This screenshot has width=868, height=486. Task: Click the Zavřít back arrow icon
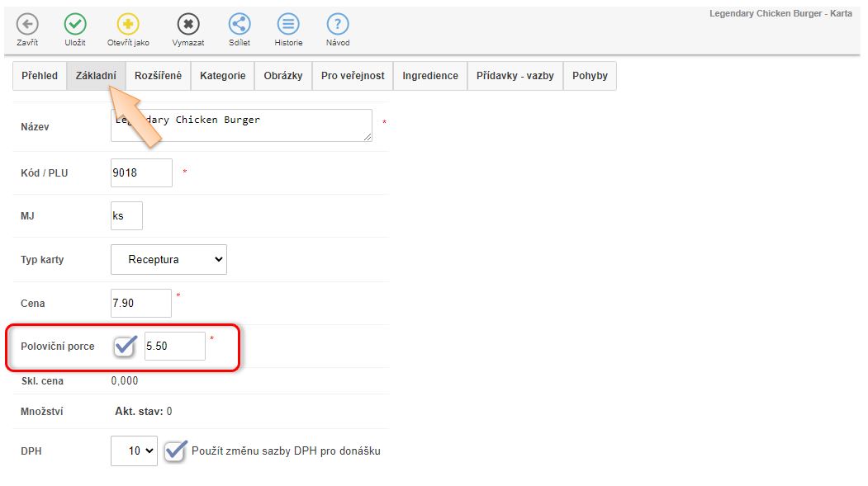pyautogui.click(x=27, y=25)
